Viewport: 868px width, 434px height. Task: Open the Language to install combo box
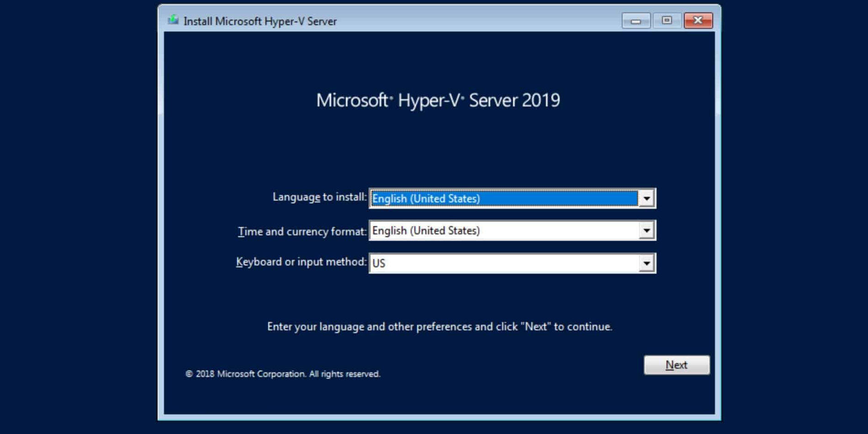pos(512,198)
